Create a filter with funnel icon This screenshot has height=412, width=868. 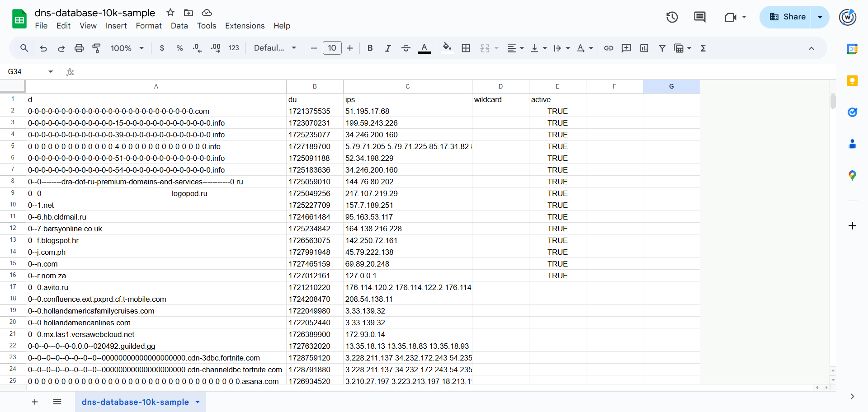click(662, 48)
